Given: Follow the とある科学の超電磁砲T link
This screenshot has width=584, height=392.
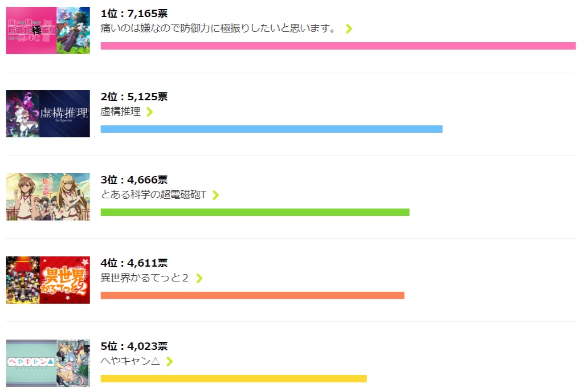Looking at the screenshot, I should 153,195.
